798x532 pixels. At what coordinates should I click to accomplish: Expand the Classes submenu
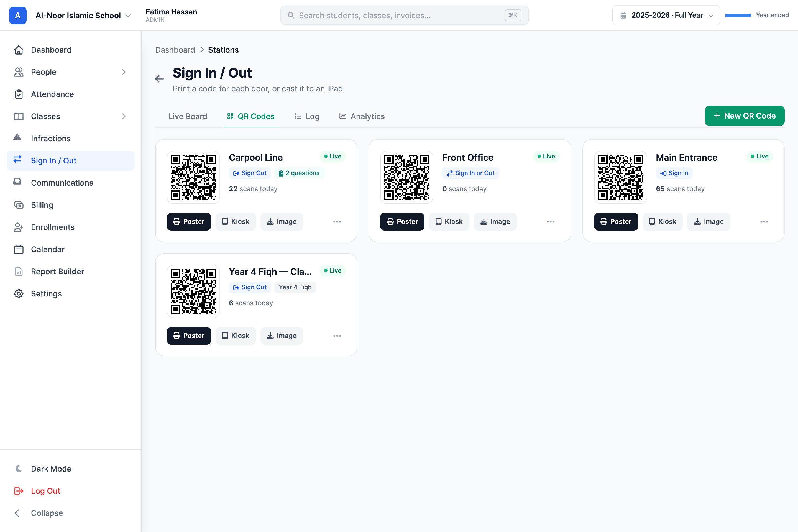[124, 116]
